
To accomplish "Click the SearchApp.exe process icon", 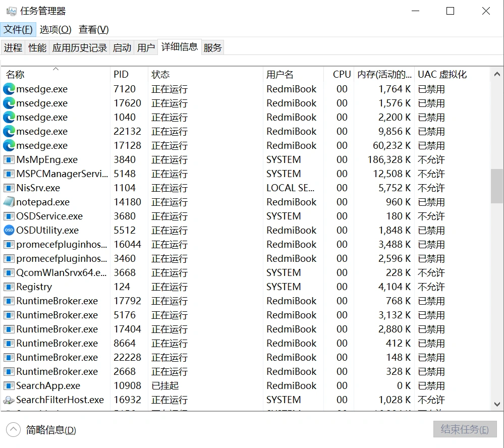I will tap(9, 385).
